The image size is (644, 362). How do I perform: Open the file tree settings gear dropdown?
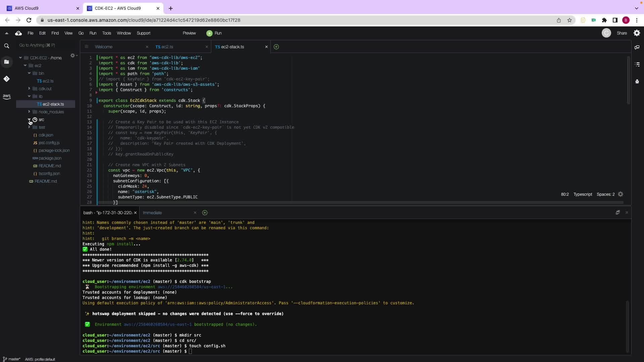point(73,56)
